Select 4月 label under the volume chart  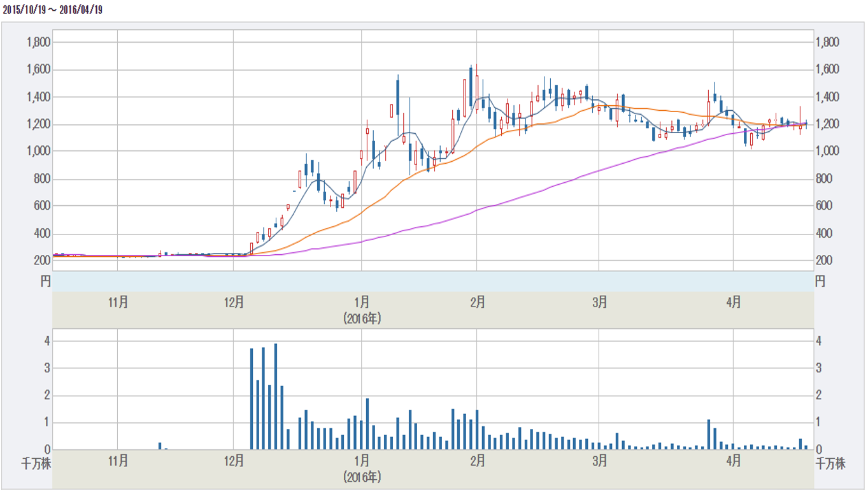click(733, 461)
